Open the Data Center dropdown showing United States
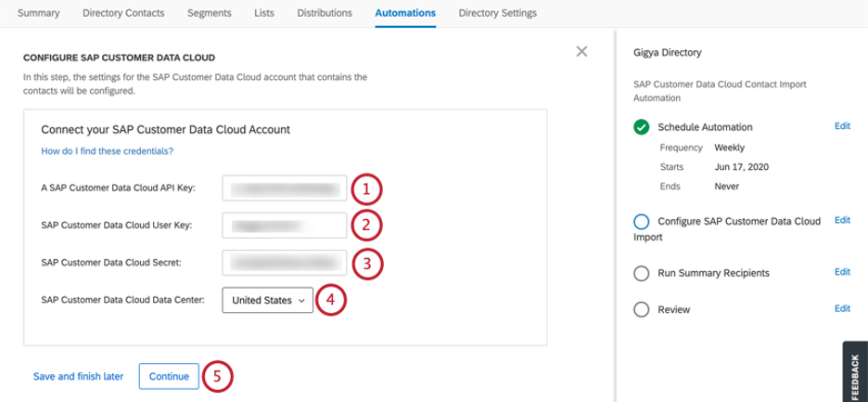Screen dimensions: 868x402 click(267, 300)
